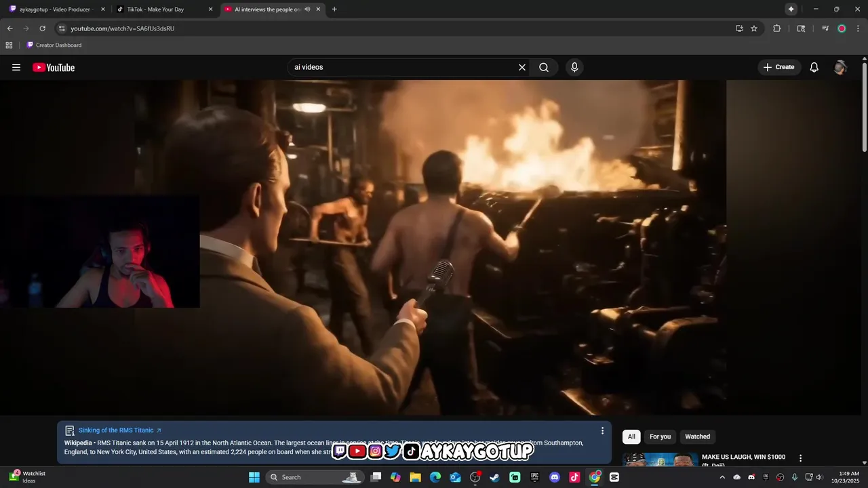Open the Watchlist Ideas widget
Screen dimensions: 868x488
[x=27, y=477]
